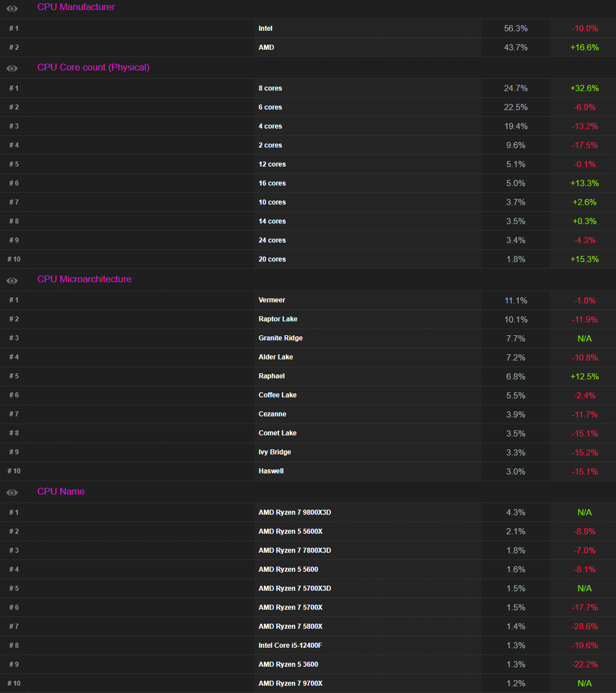Click the 16 cores entry
Screen dimensions: 616x693
[272, 183]
